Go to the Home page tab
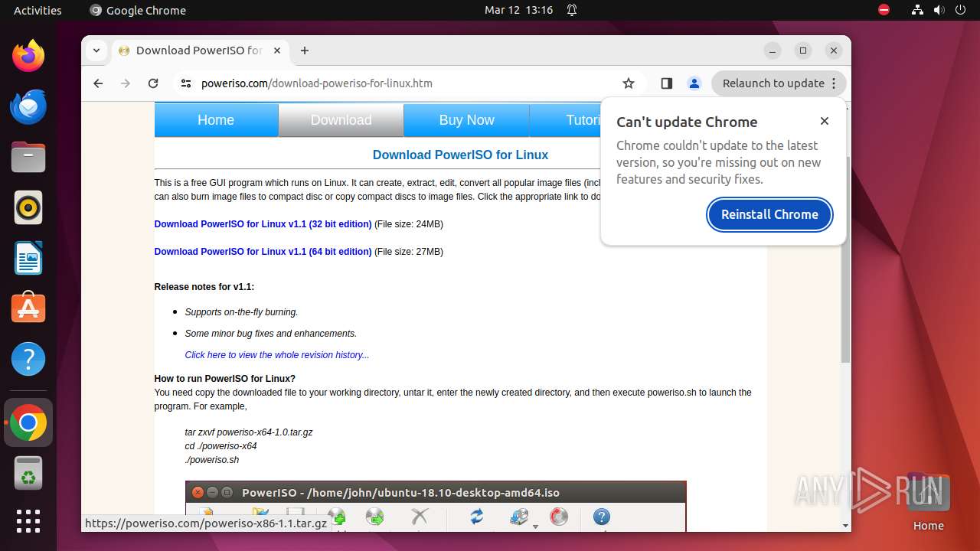This screenshot has height=551, width=980. (x=216, y=120)
